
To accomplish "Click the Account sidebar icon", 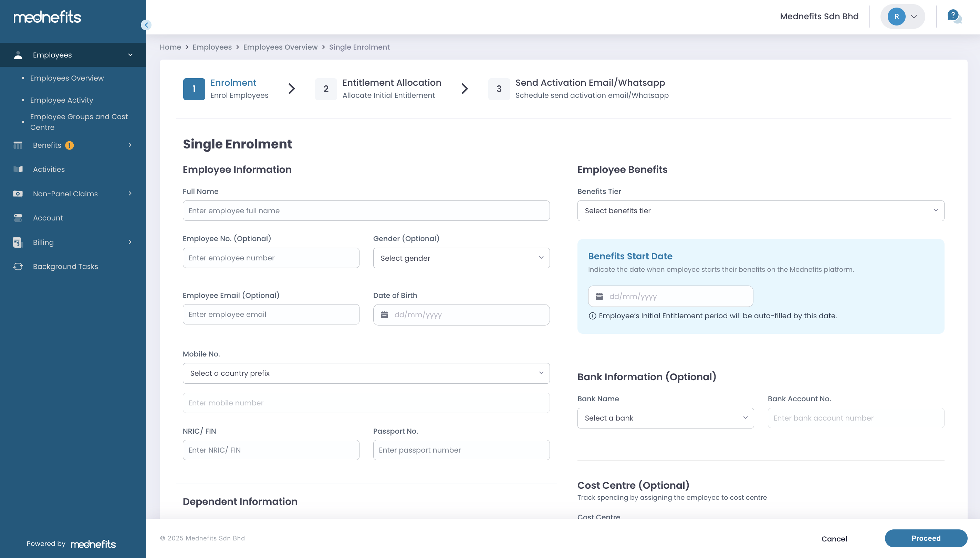I will click(18, 218).
